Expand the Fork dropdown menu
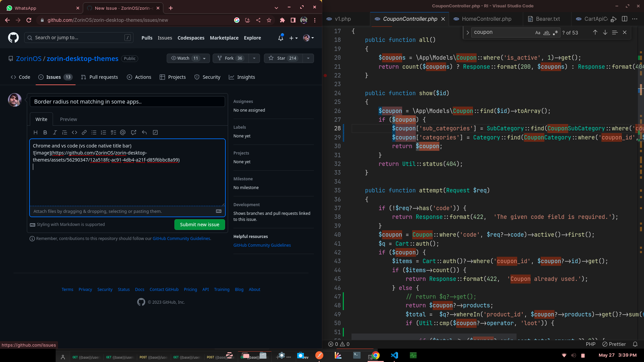 254,58
